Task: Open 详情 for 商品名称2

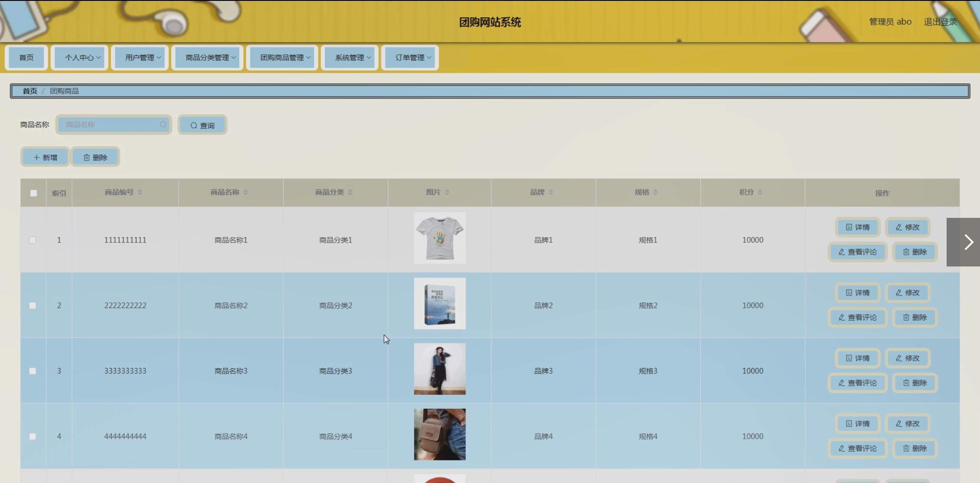Action: point(858,292)
